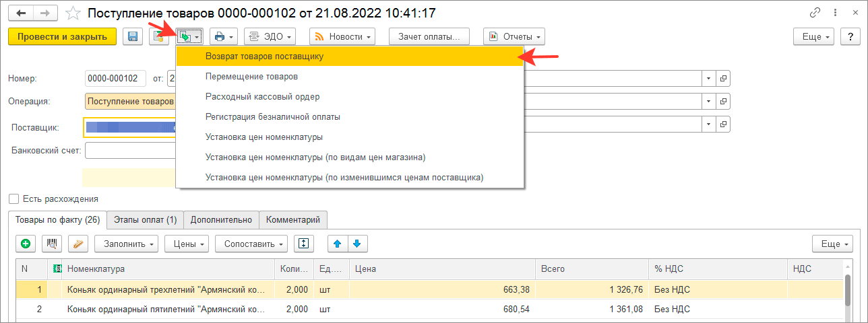Open the table's Еще menu

pos(833,244)
